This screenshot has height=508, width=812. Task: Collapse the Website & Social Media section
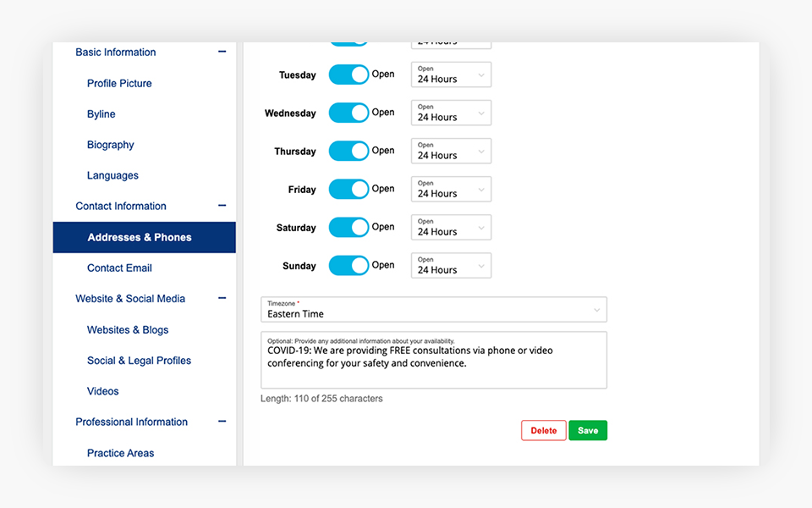[x=222, y=298]
